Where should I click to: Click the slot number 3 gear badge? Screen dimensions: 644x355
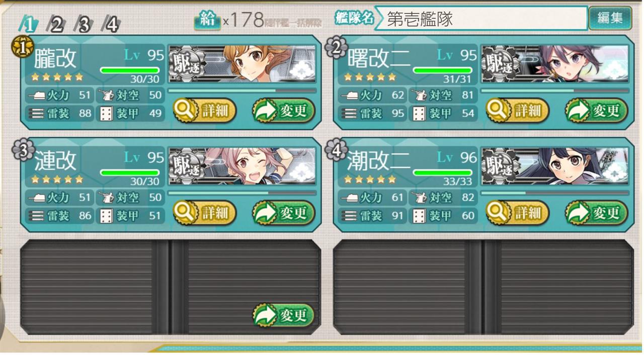pyautogui.click(x=23, y=150)
